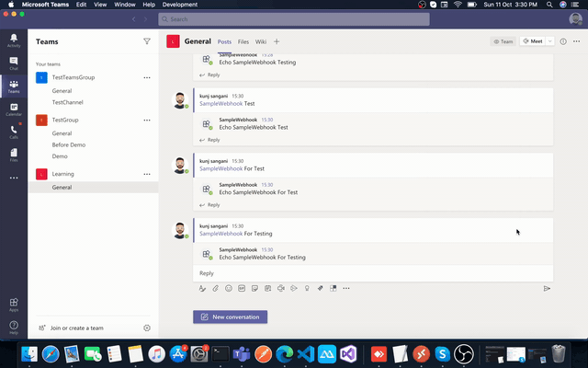
Task: Select General under TestGroup
Action: (62, 133)
